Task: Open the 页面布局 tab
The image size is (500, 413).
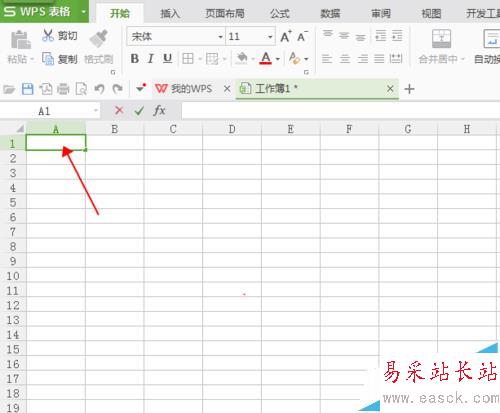Action: click(225, 14)
